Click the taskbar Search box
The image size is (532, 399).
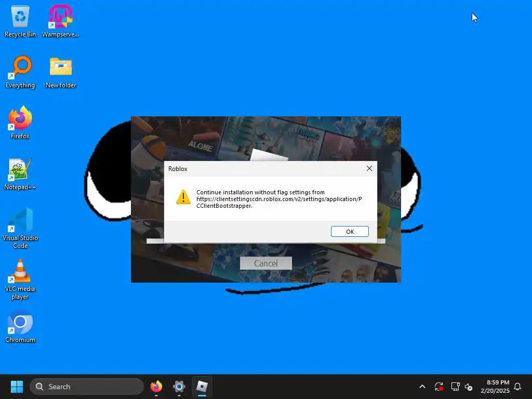point(87,387)
